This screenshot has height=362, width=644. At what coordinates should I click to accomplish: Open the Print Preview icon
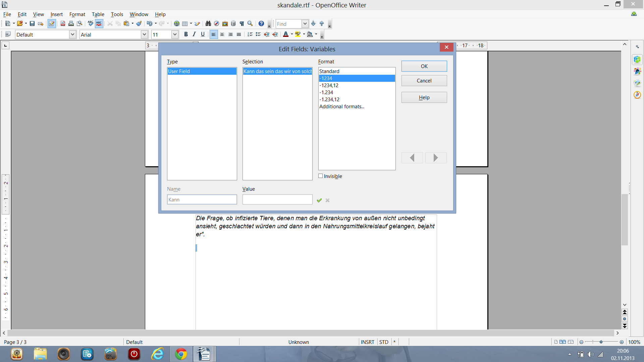click(80, 23)
